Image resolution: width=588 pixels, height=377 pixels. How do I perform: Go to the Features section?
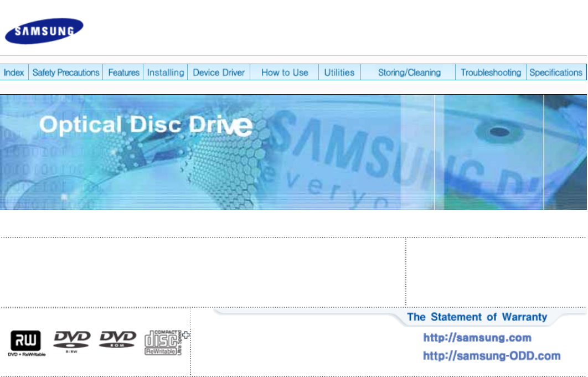point(123,73)
